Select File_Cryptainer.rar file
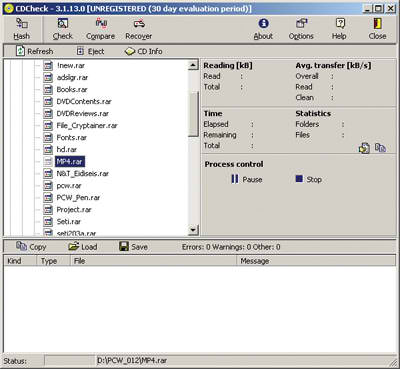The height and width of the screenshot is (369, 400). click(87, 126)
